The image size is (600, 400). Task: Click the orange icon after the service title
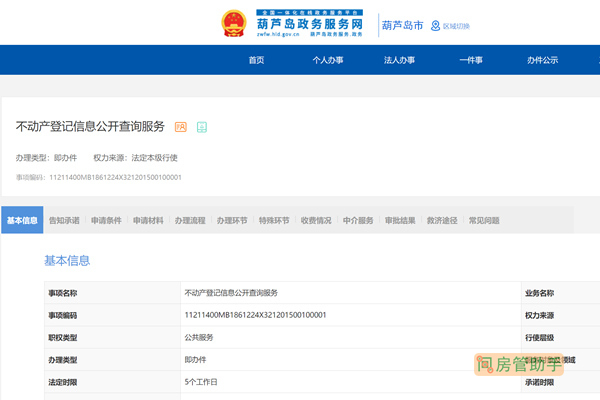[x=181, y=127]
